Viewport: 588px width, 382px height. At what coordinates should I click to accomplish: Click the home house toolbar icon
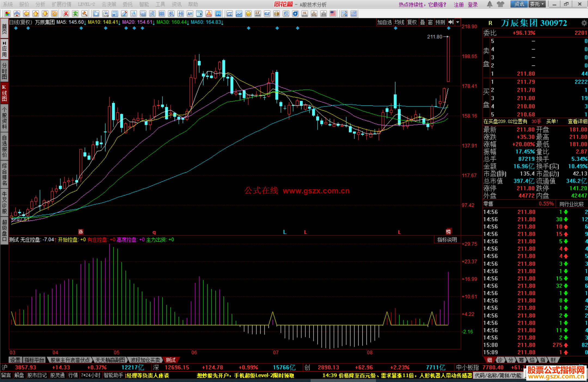17,14
